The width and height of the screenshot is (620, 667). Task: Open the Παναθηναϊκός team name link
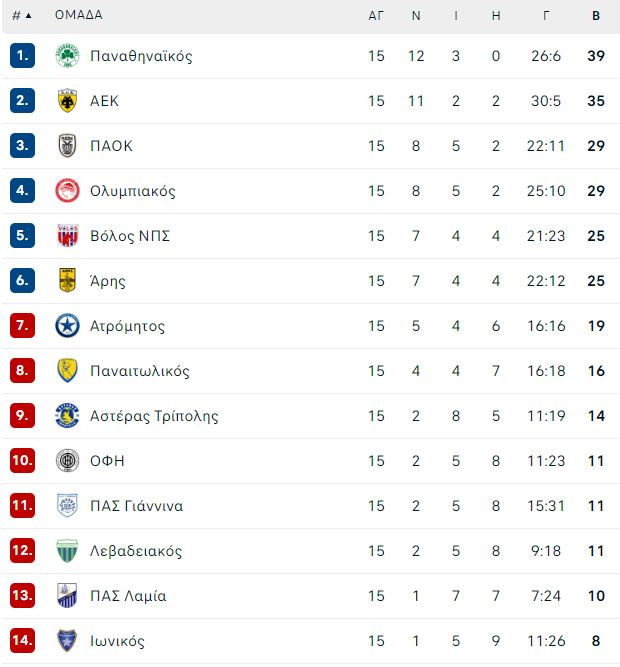point(141,56)
